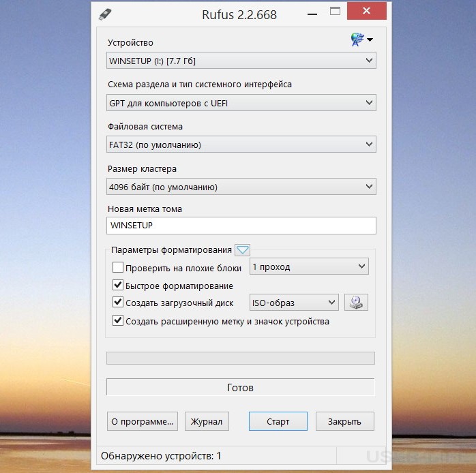Screen dimensions: 476x473
Task: Click the Новая метка тома WINSETUP field
Action: [x=241, y=226]
